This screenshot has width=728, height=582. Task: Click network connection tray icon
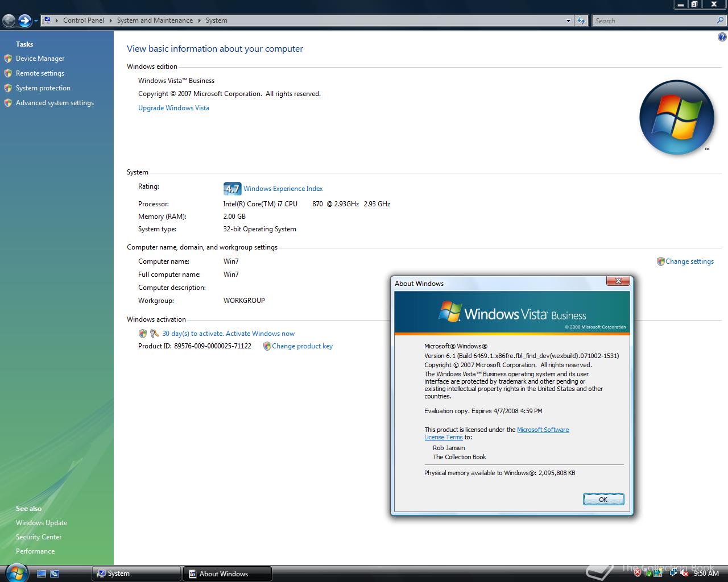coord(673,573)
